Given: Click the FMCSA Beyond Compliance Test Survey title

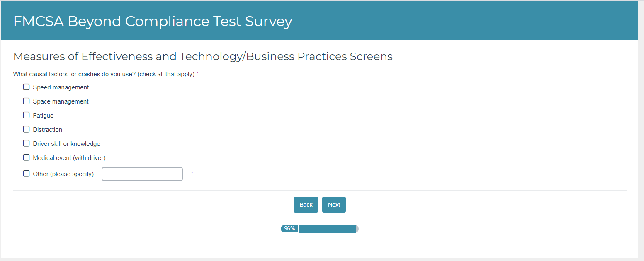Looking at the screenshot, I should click(x=153, y=21).
